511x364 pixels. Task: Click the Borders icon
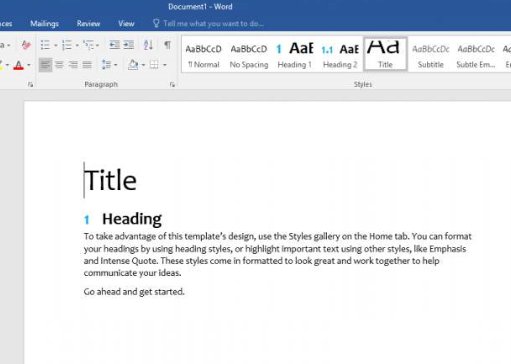pos(154,64)
